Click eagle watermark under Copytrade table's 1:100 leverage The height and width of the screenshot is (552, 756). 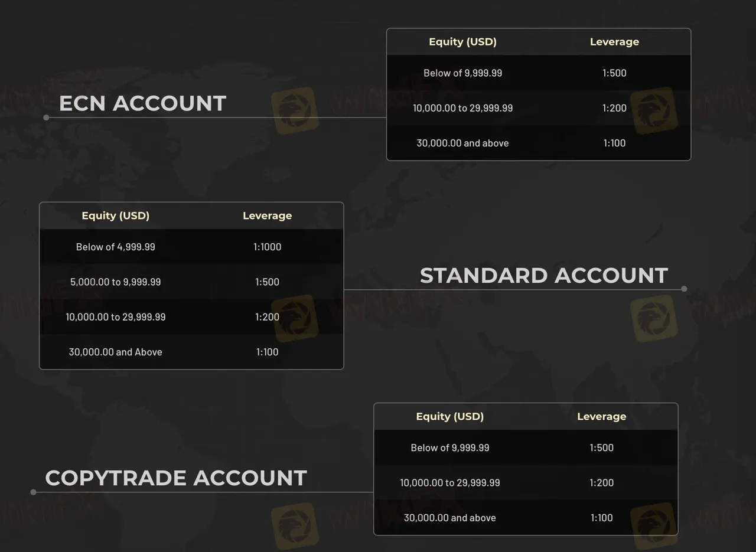click(654, 524)
